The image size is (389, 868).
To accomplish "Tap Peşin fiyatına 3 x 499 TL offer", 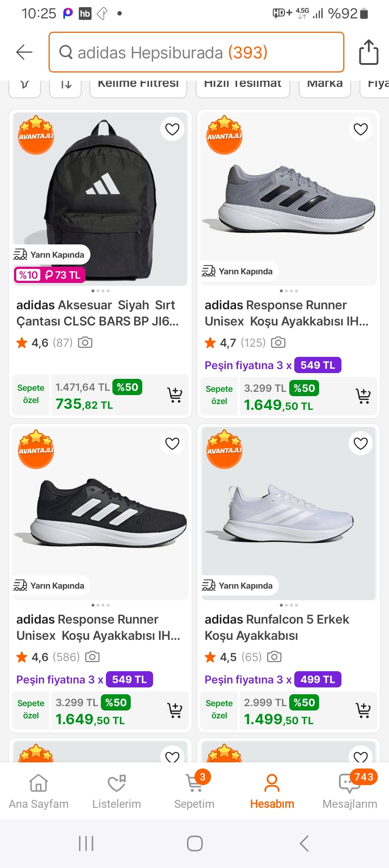I will click(273, 679).
